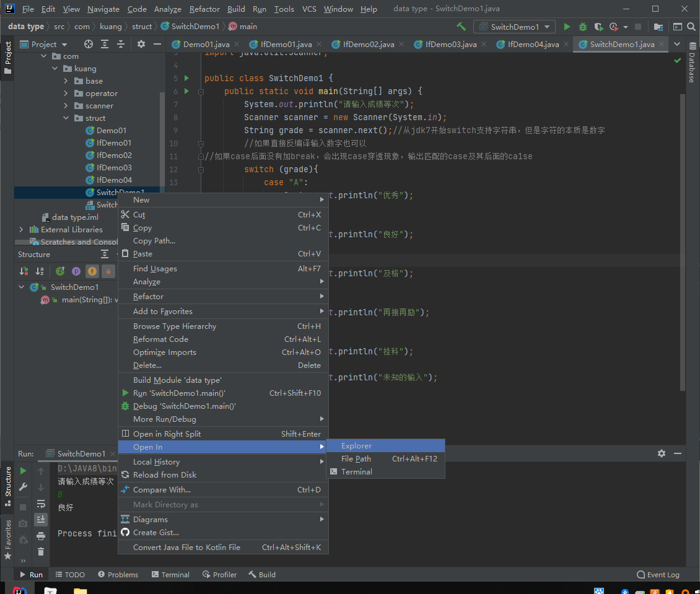
Task: Open Project Structure icon in the top toolbar
Action: [x=658, y=27]
